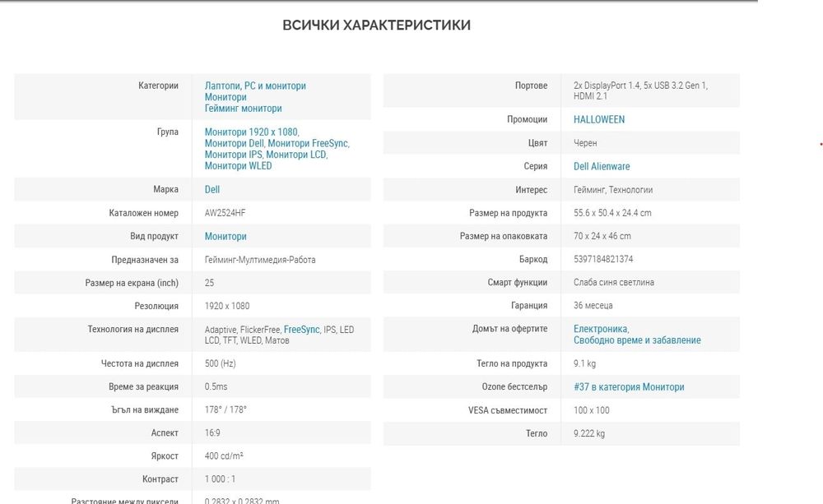
Task: Open the #37 в категория Монитори bestseller link
Action: coord(628,387)
